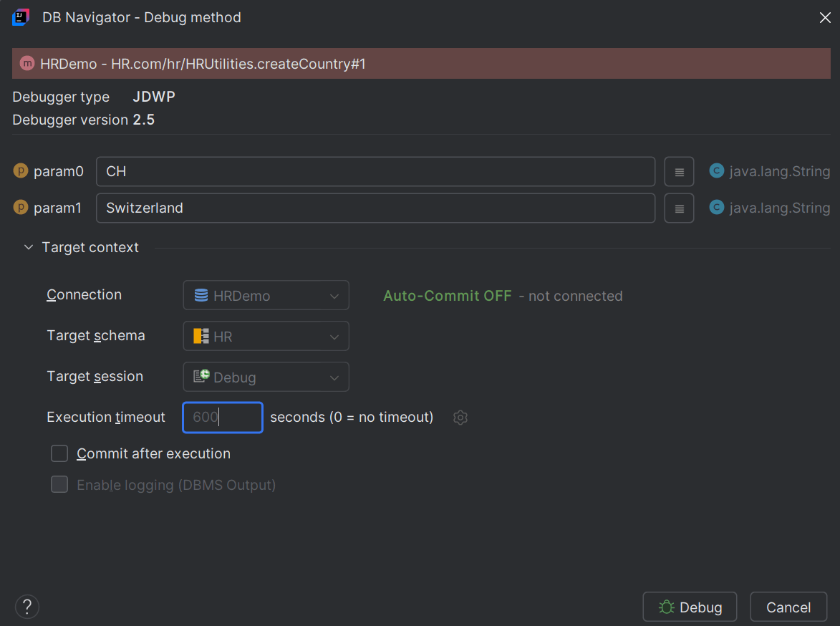Screen dimensions: 840x626
Task: Open the param1 value editor icon
Action: (x=678, y=208)
